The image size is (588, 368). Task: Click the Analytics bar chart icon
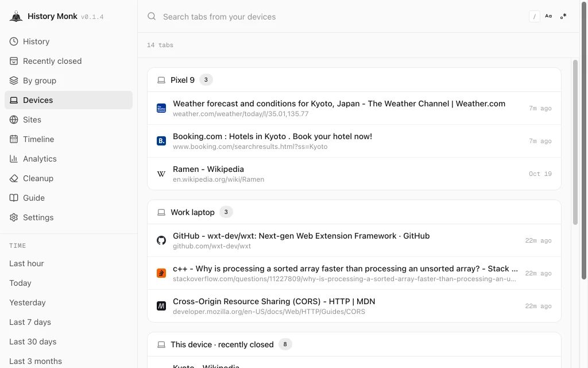[x=14, y=159]
